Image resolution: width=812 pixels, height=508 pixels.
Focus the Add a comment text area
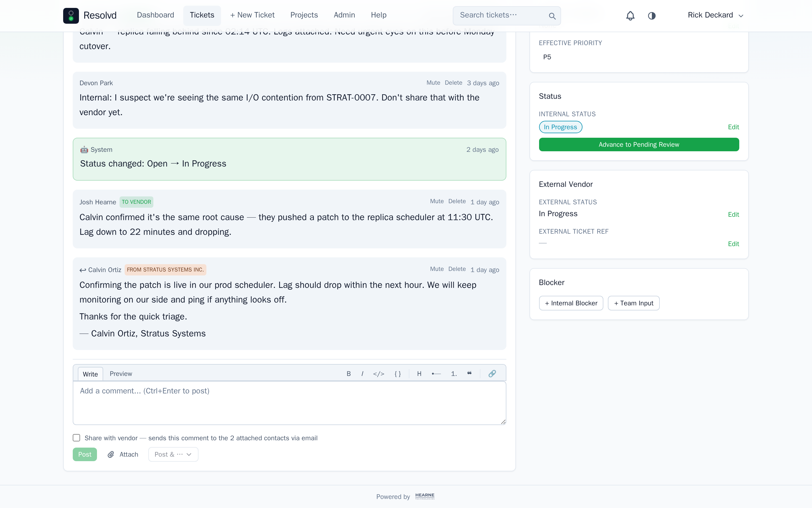coord(289,403)
